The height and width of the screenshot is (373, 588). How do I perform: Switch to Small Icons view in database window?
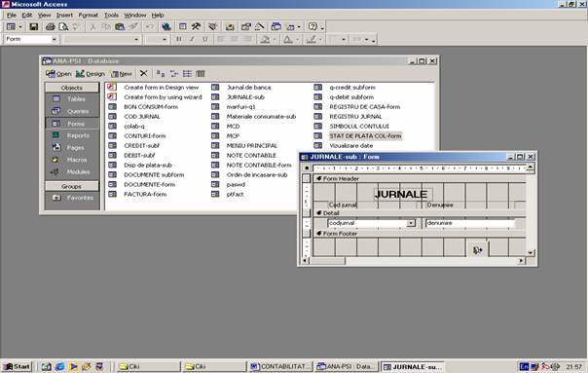point(174,74)
